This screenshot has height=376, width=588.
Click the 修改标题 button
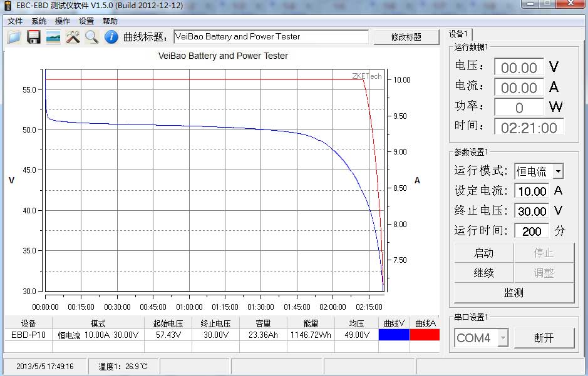click(x=406, y=37)
